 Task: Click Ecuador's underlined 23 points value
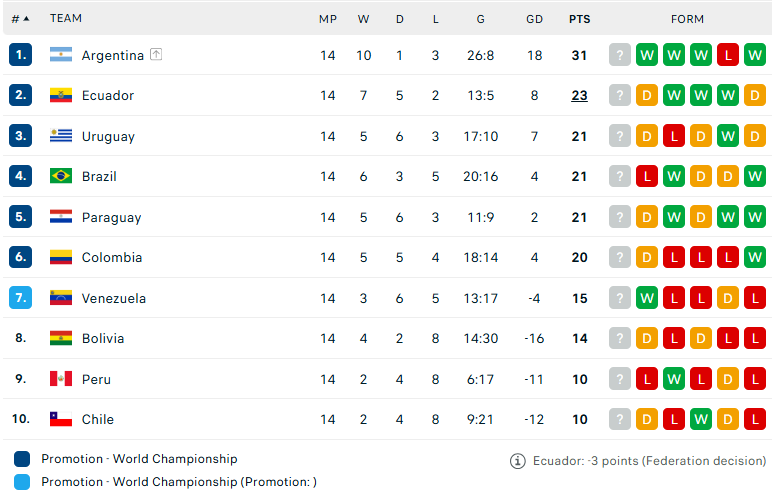pos(579,95)
